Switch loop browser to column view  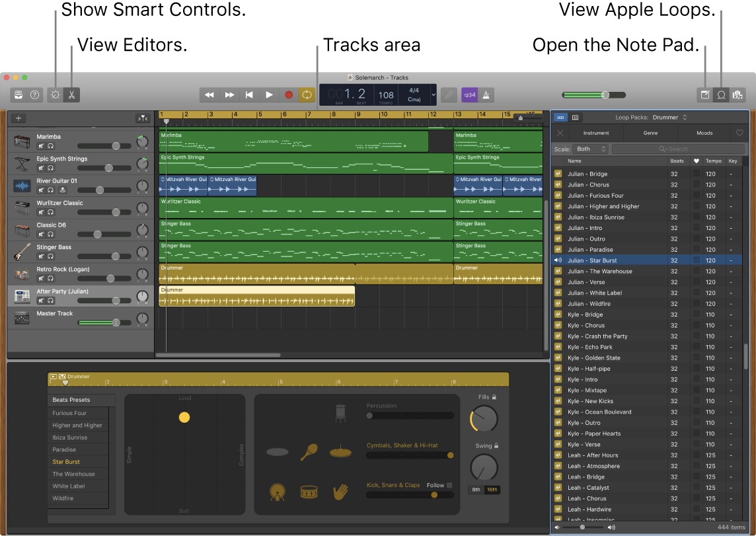coord(575,117)
